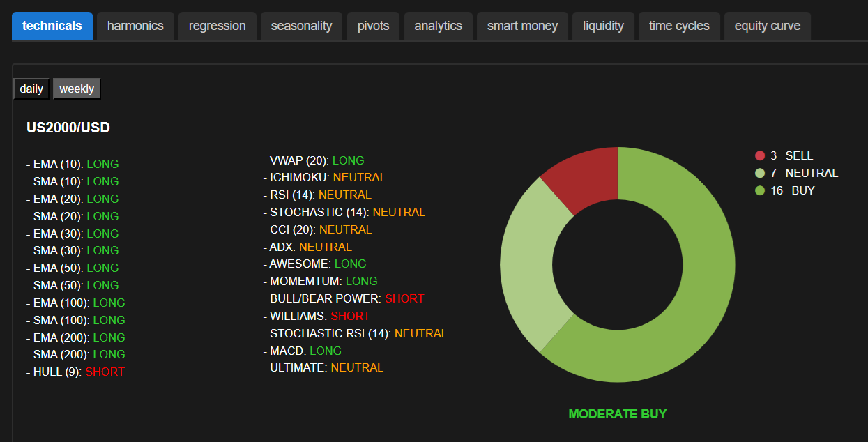Open the regression tab
This screenshot has height=442, width=868.
pyautogui.click(x=217, y=26)
